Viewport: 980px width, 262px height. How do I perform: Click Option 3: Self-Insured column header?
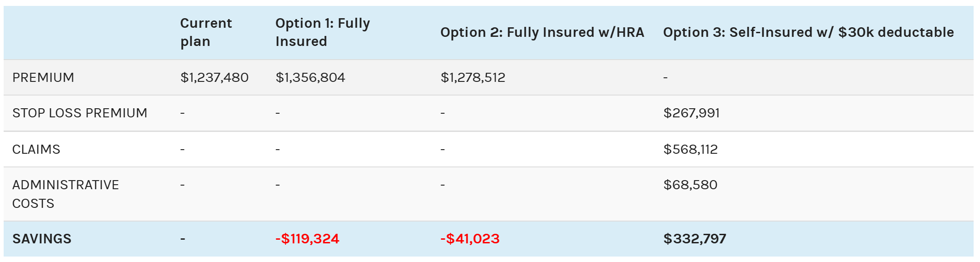808,32
